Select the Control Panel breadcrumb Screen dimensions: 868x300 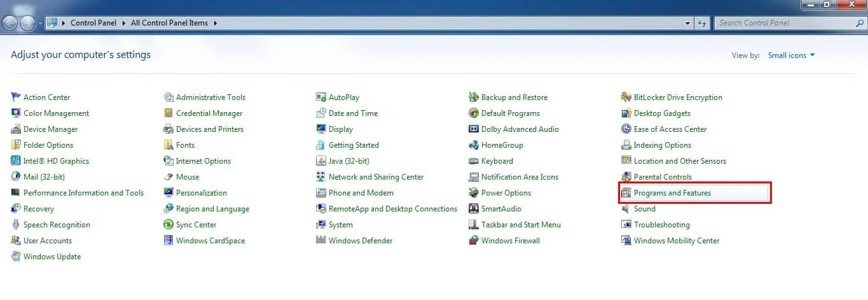tap(93, 23)
